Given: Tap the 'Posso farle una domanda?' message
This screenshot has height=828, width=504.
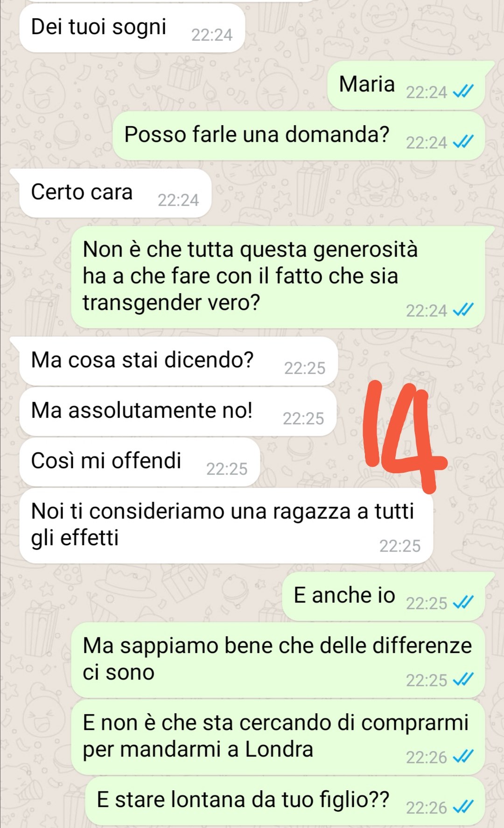Looking at the screenshot, I should tap(299, 136).
